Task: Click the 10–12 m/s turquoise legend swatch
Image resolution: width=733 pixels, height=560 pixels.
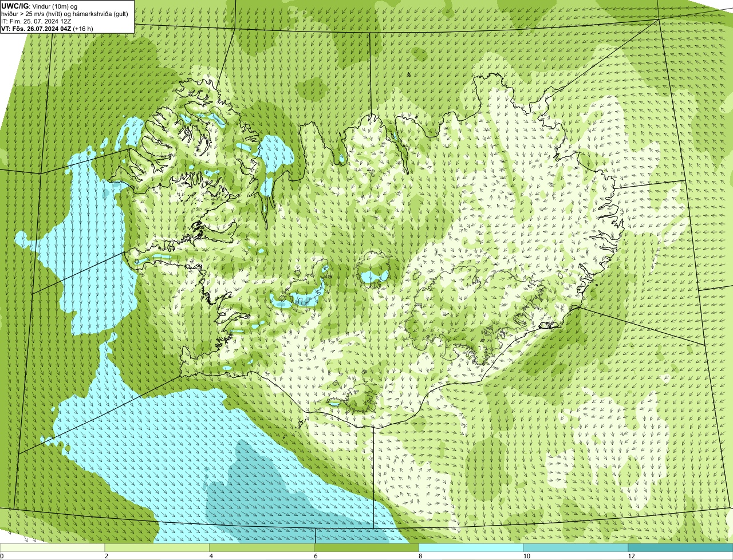Action: click(x=576, y=547)
